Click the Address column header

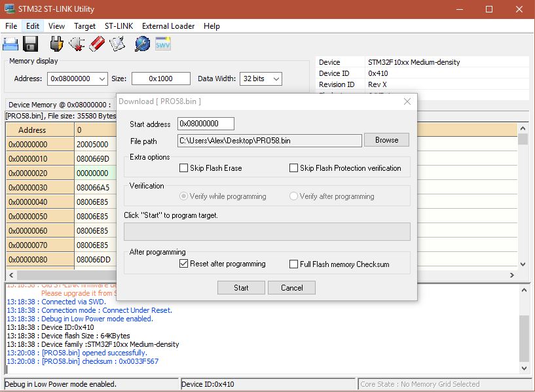pos(40,130)
